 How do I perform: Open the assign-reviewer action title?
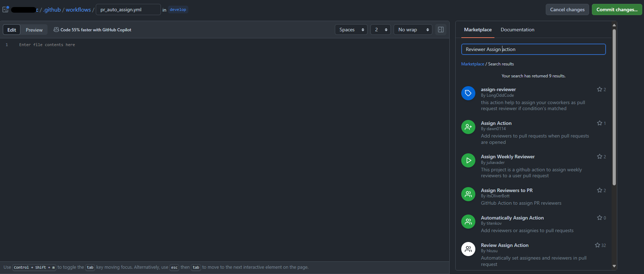click(x=498, y=89)
